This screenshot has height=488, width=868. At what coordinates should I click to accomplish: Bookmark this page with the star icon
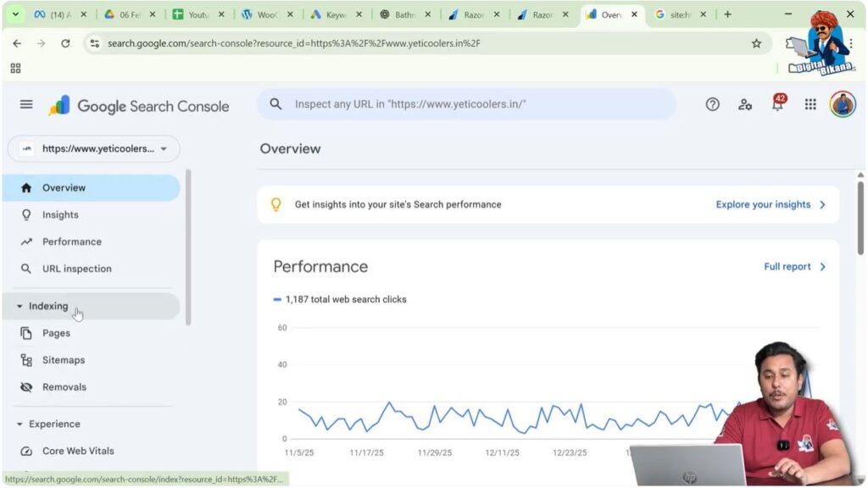coord(756,43)
